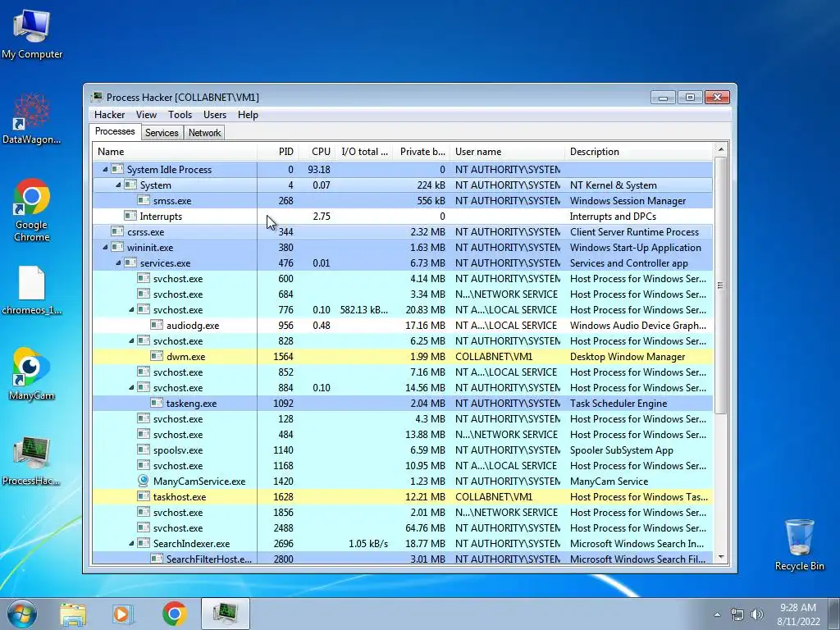The image size is (840, 630).
Task: Click the Show desktop button
Action: tap(835, 614)
